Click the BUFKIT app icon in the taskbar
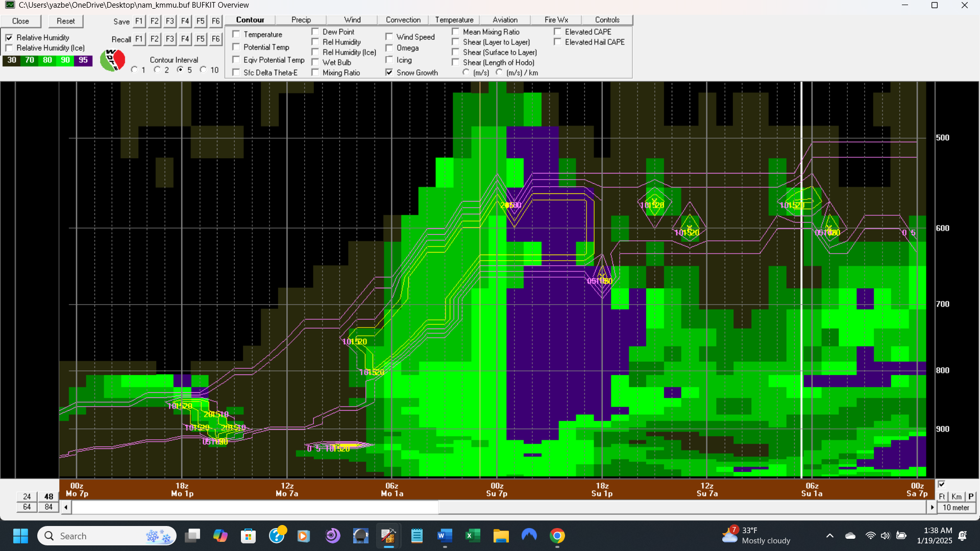The height and width of the screenshot is (551, 980). click(x=388, y=536)
